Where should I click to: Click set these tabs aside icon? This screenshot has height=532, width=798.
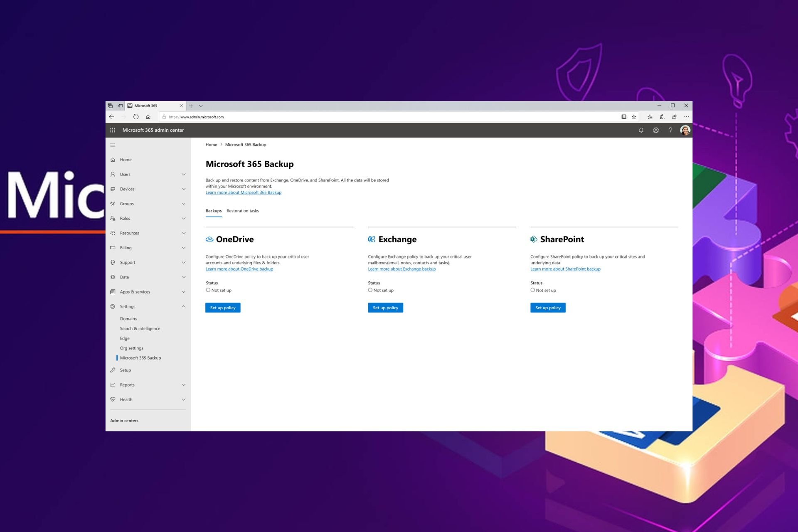coord(120,106)
